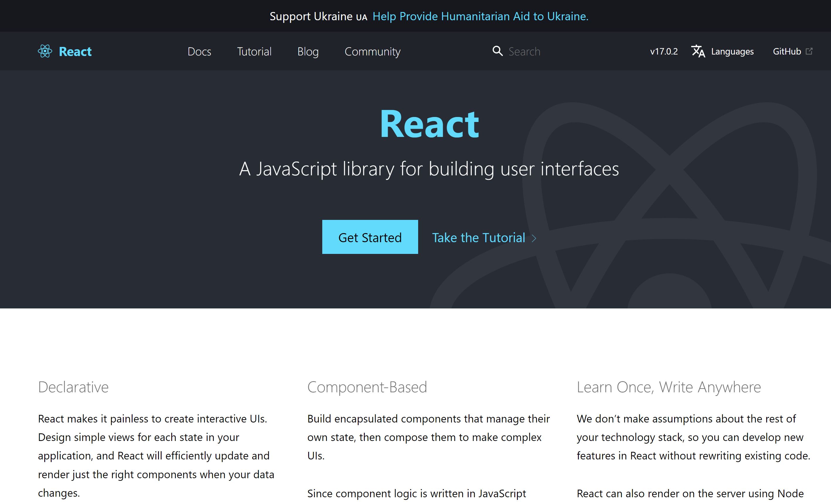The width and height of the screenshot is (831, 504).
Task: Click the large React hero title
Action: click(x=429, y=124)
